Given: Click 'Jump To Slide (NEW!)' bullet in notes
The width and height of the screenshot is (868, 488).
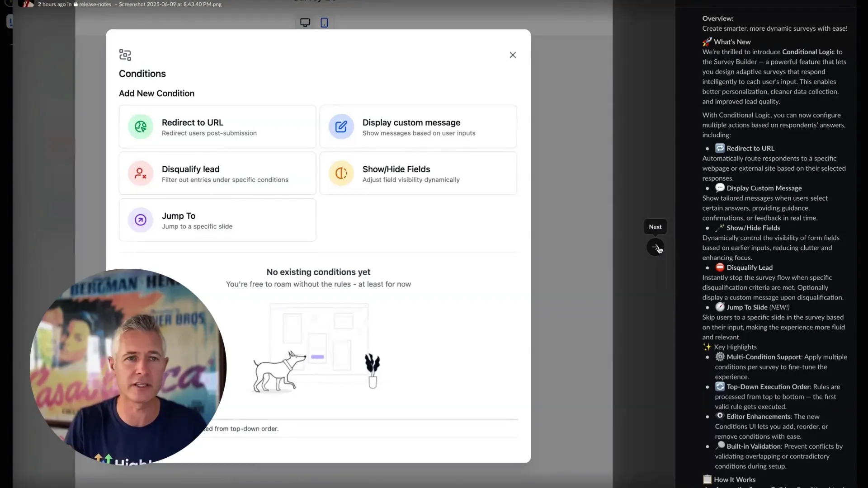Looking at the screenshot, I should 758,307.
